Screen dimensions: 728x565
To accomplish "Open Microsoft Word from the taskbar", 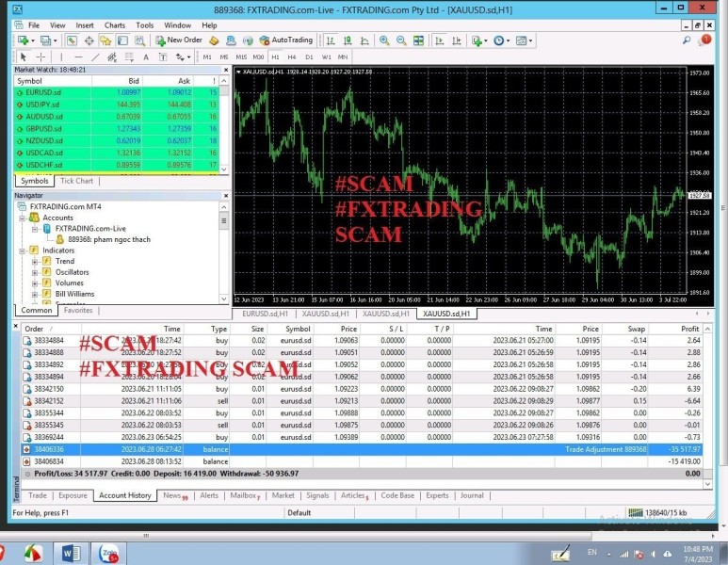I will click(71, 553).
